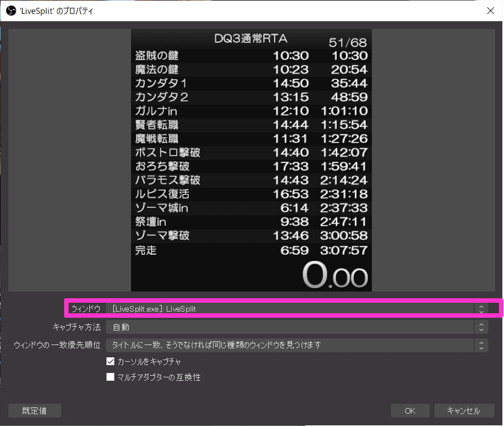The height and width of the screenshot is (427, 504).
Task: Click stepper arrows of キャプチャ方法 combo box
Action: click(481, 327)
